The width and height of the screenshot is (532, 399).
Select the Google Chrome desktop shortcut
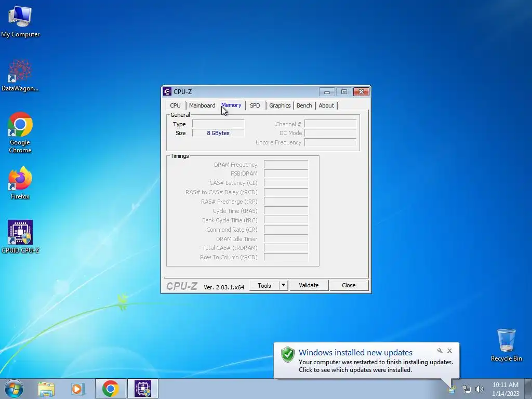[20, 132]
